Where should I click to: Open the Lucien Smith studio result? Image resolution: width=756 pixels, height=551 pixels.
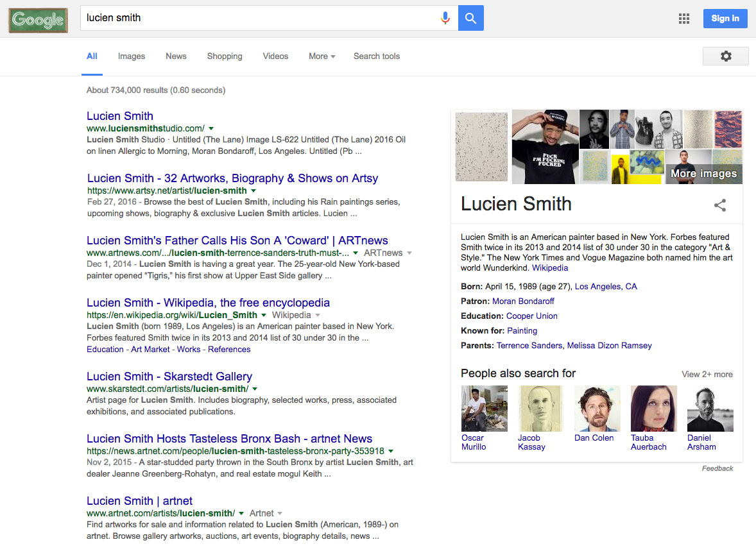(120, 116)
